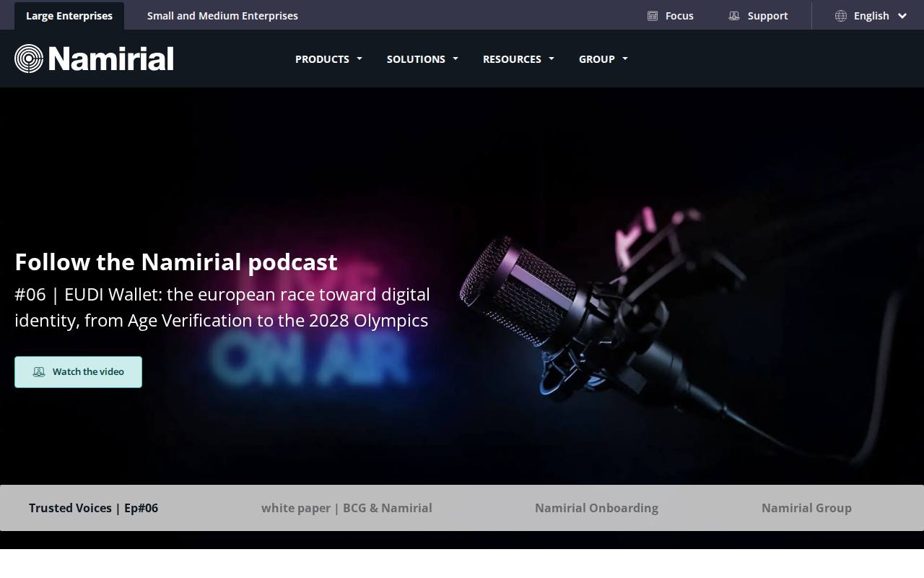Open the Support link
924x578 pixels.
tap(759, 16)
